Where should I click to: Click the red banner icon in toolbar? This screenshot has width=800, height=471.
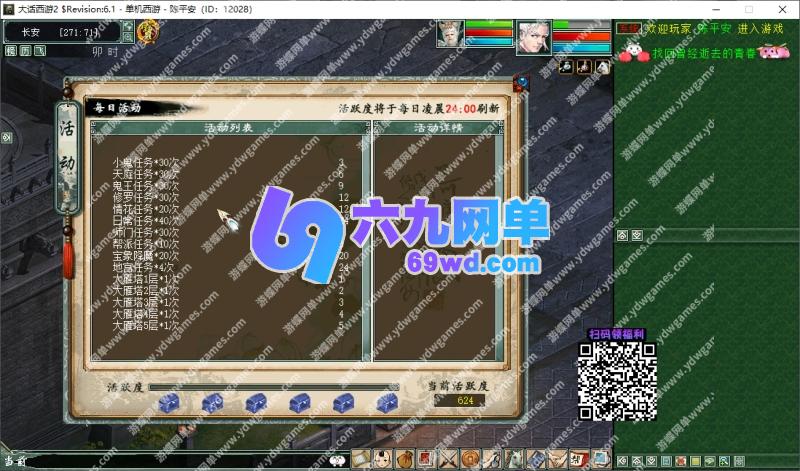pos(580,460)
